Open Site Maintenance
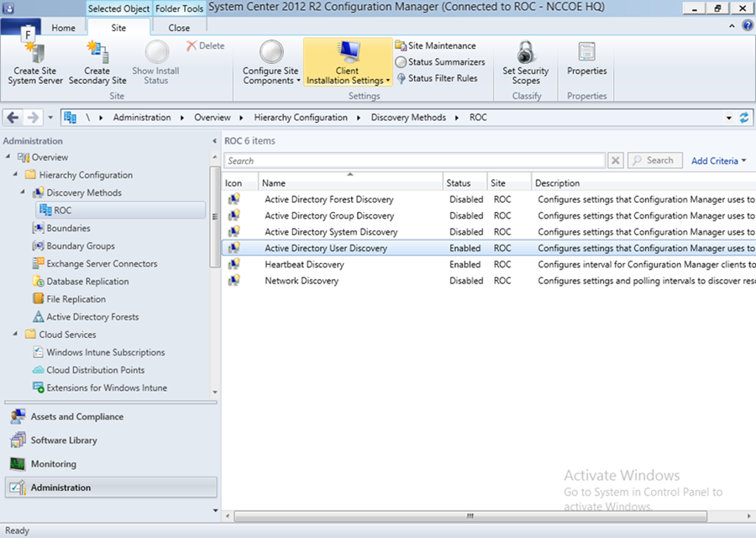756x538 pixels. tap(435, 45)
